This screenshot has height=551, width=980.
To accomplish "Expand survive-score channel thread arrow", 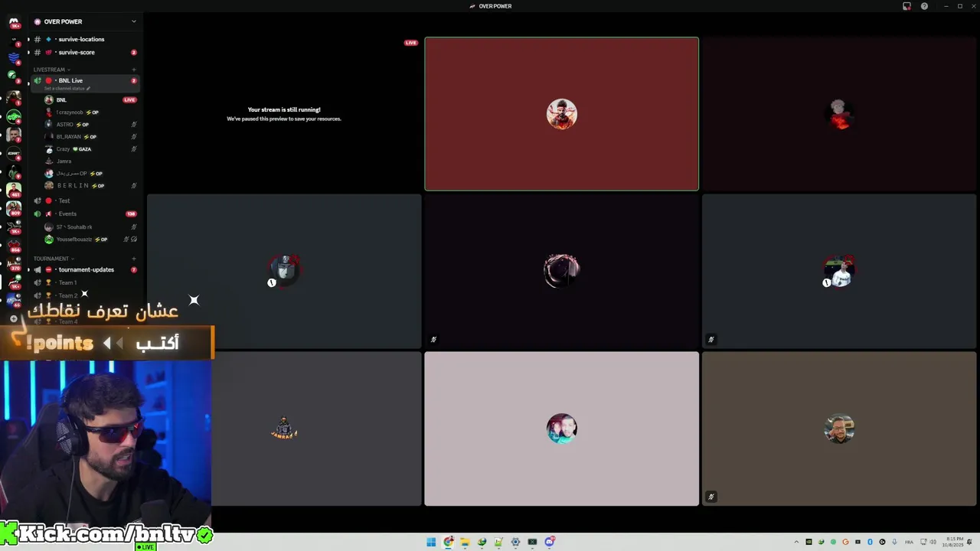I will pyautogui.click(x=28, y=52).
